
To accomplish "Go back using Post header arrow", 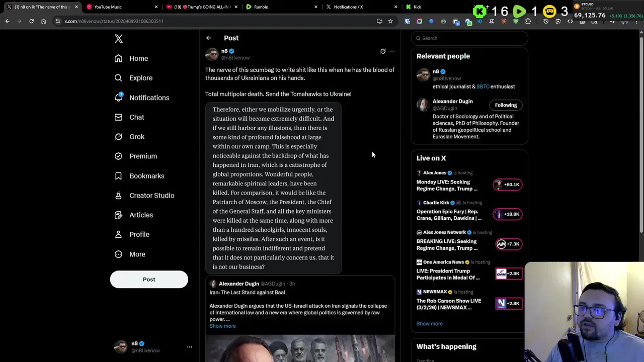I will pyautogui.click(x=209, y=38).
